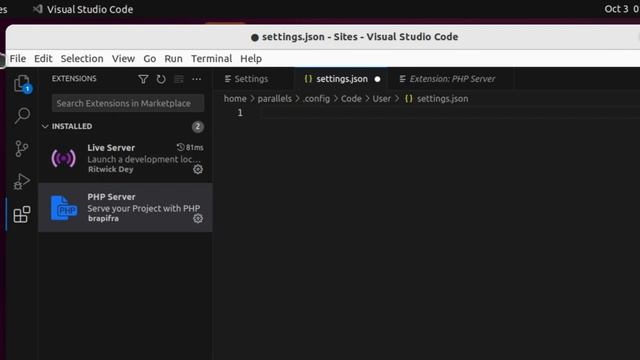This screenshot has height=360, width=640.
Task: Open the Terminal menu
Action: [x=211, y=58]
